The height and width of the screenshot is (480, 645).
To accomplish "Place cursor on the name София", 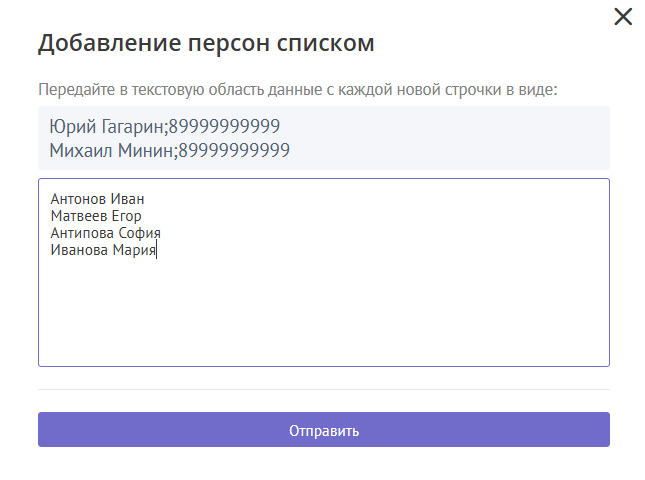I will point(140,233).
